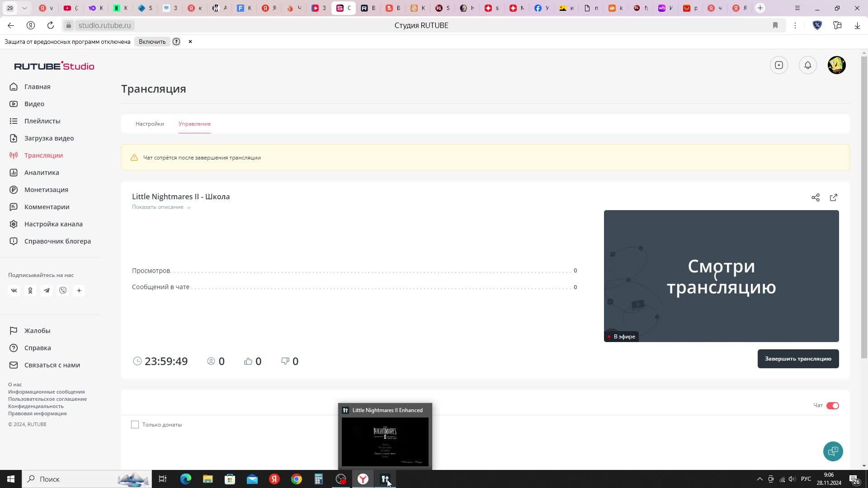The width and height of the screenshot is (868, 488).
Task: Open Аналитика in sidebar
Action: tap(42, 173)
